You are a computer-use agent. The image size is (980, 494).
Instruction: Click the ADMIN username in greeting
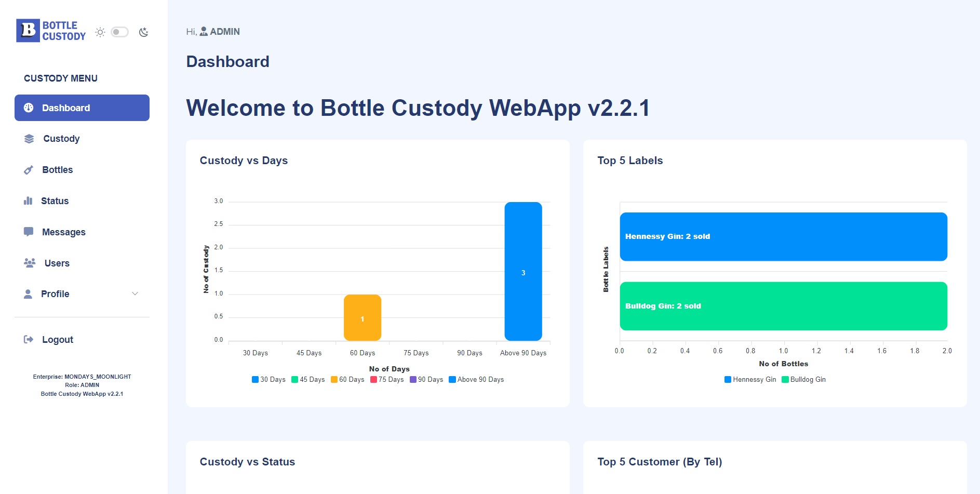click(x=224, y=32)
